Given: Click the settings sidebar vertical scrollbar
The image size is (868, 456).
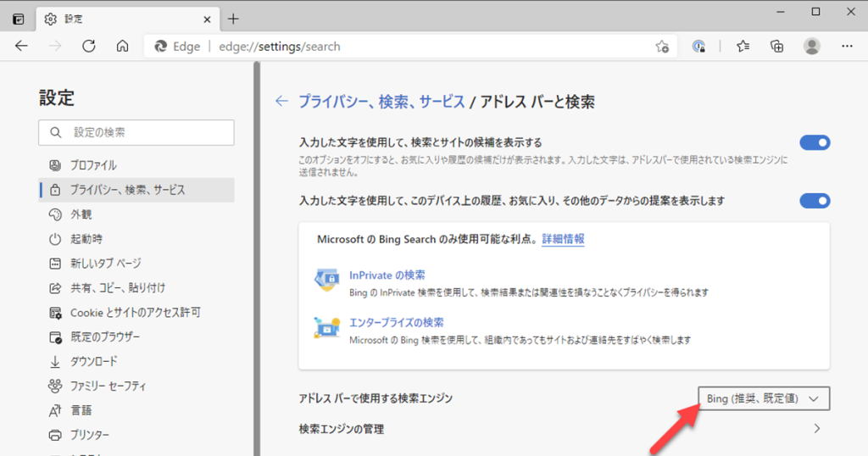Looking at the screenshot, I should pos(256,259).
